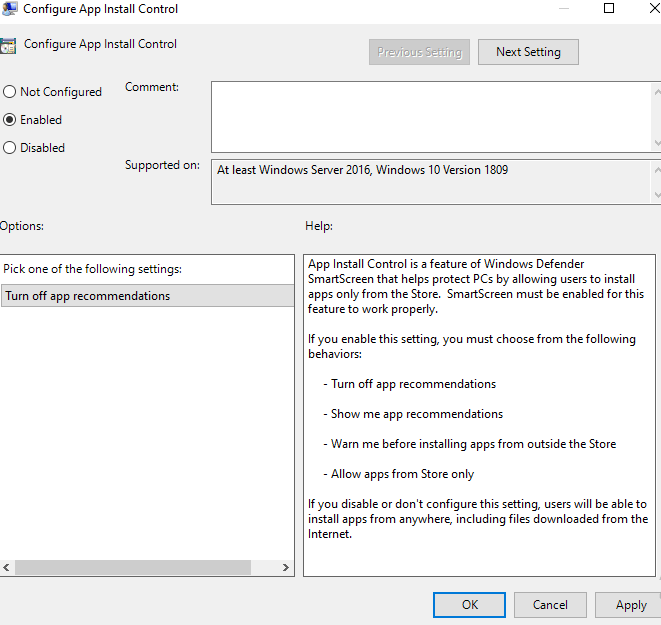Go to the Next Setting

click(528, 52)
